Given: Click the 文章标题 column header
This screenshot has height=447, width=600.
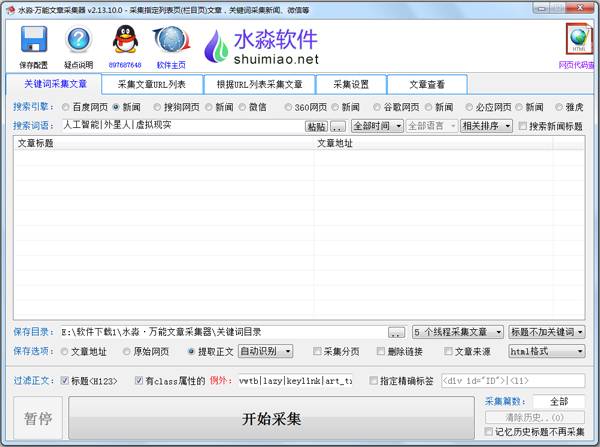Looking at the screenshot, I should pos(163,144).
